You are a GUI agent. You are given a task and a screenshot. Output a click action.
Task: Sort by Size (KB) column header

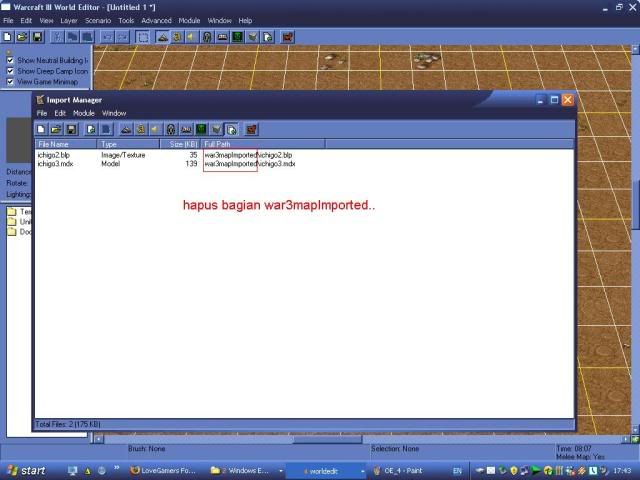[x=180, y=144]
